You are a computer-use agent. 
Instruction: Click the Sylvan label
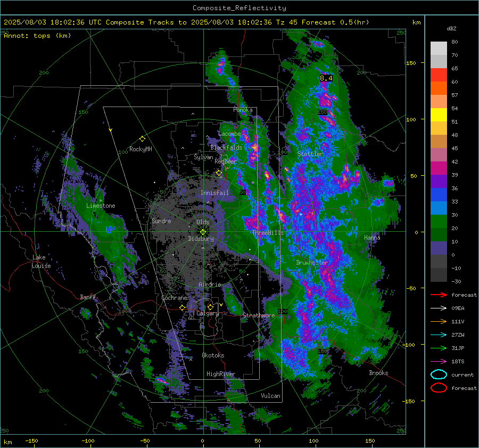coord(203,157)
